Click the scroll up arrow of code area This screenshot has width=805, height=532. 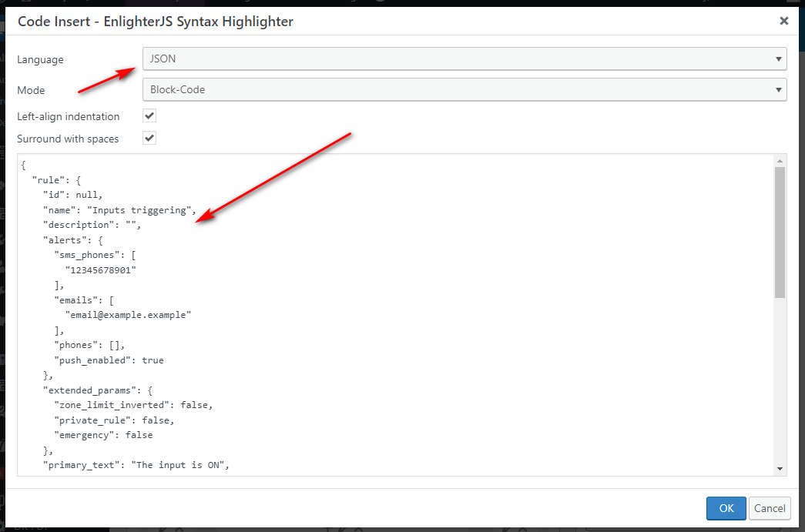pos(780,161)
